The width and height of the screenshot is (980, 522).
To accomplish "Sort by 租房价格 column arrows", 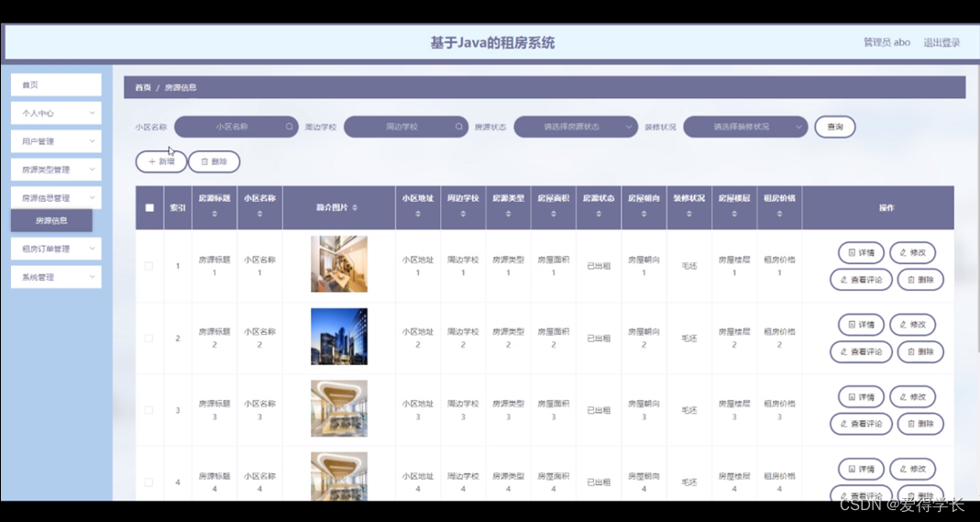I will point(779,214).
